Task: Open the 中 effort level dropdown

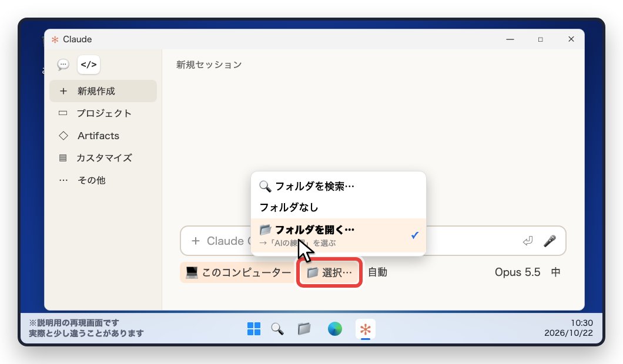Action: [x=555, y=272]
